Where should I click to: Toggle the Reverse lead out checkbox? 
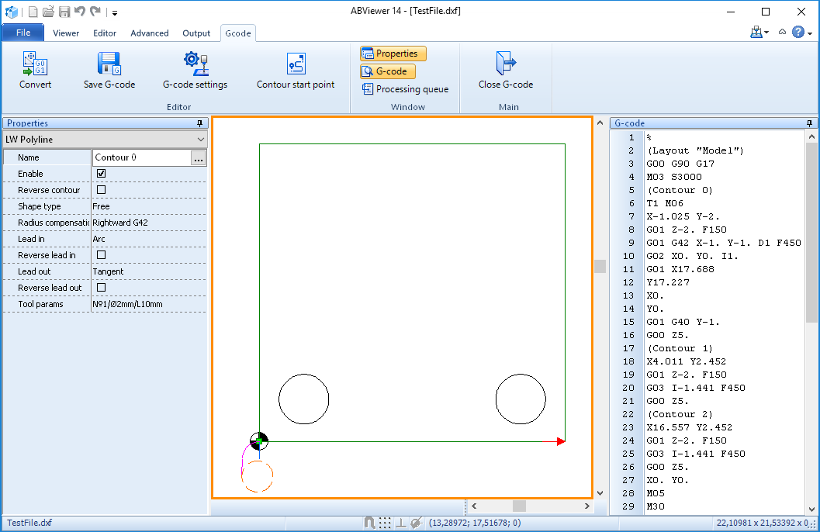101,287
